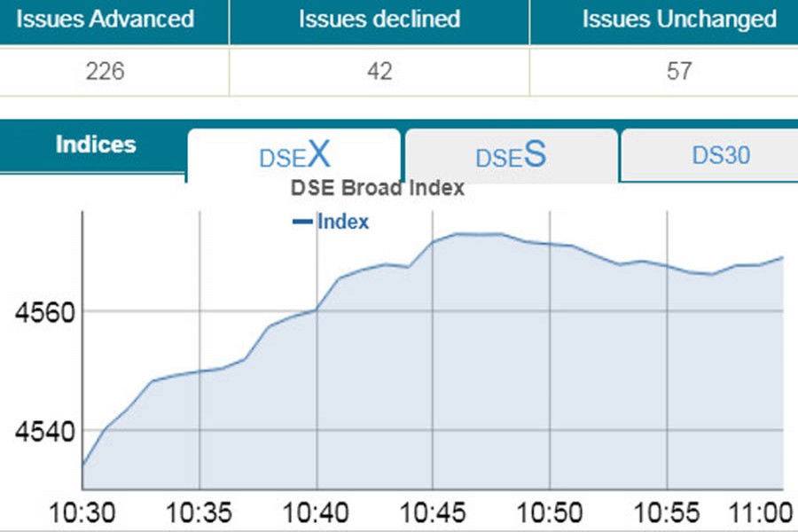The height and width of the screenshot is (532, 798).
Task: Select the Issues declined column header
Action: [379, 20]
